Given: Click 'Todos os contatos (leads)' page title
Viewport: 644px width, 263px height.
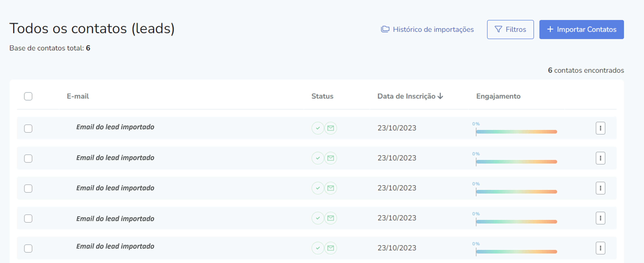Looking at the screenshot, I should point(92,29).
